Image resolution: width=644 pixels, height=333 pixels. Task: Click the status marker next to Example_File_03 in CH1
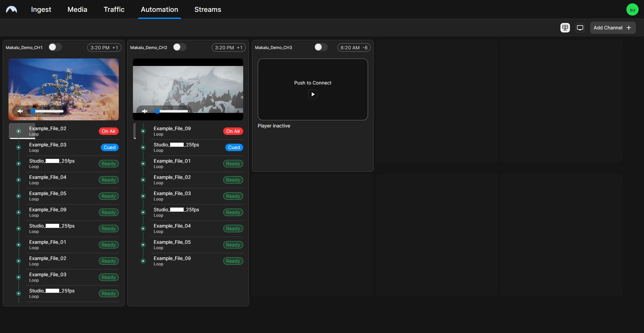point(18,147)
